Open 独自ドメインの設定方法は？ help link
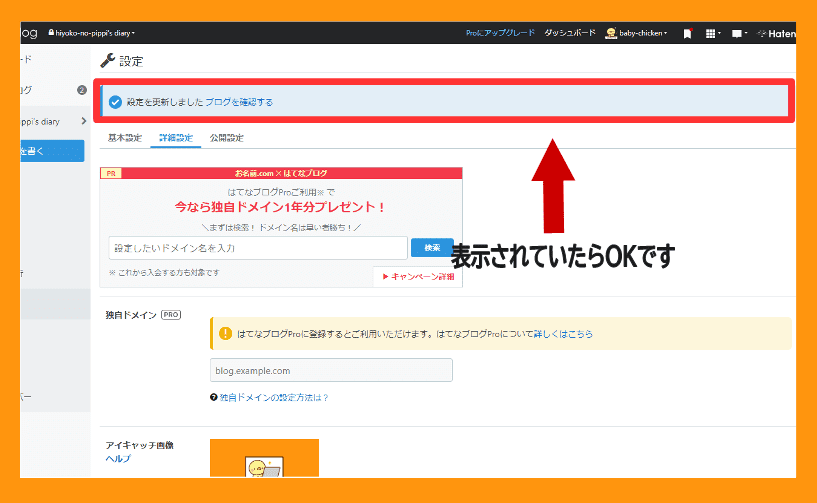The image size is (817, 503). tap(274, 398)
